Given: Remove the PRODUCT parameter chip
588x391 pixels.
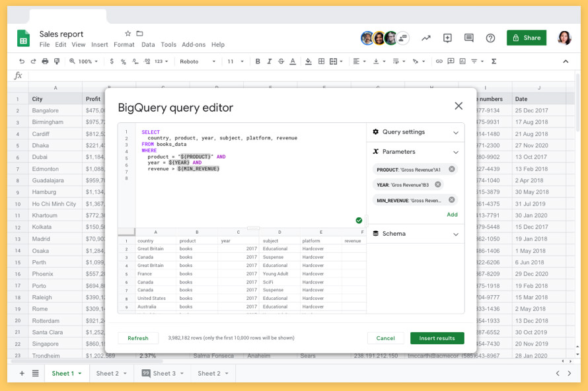Looking at the screenshot, I should point(451,169).
